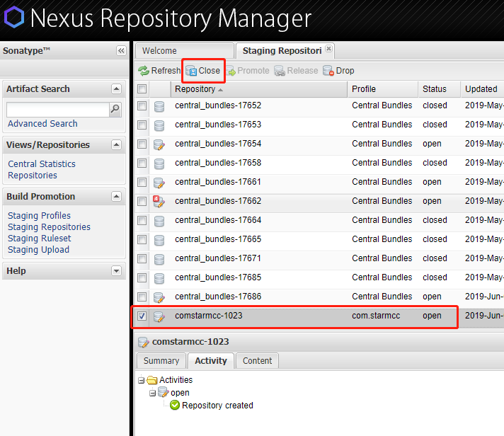This screenshot has height=436, width=504.
Task: Toggle the select-all header checkbox
Action: (142, 88)
